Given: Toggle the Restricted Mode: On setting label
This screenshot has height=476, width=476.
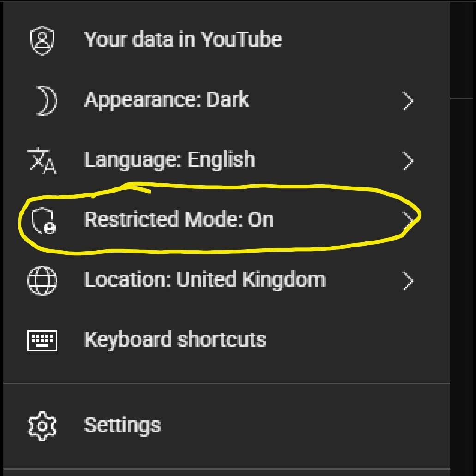Looking at the screenshot, I should [x=179, y=219].
